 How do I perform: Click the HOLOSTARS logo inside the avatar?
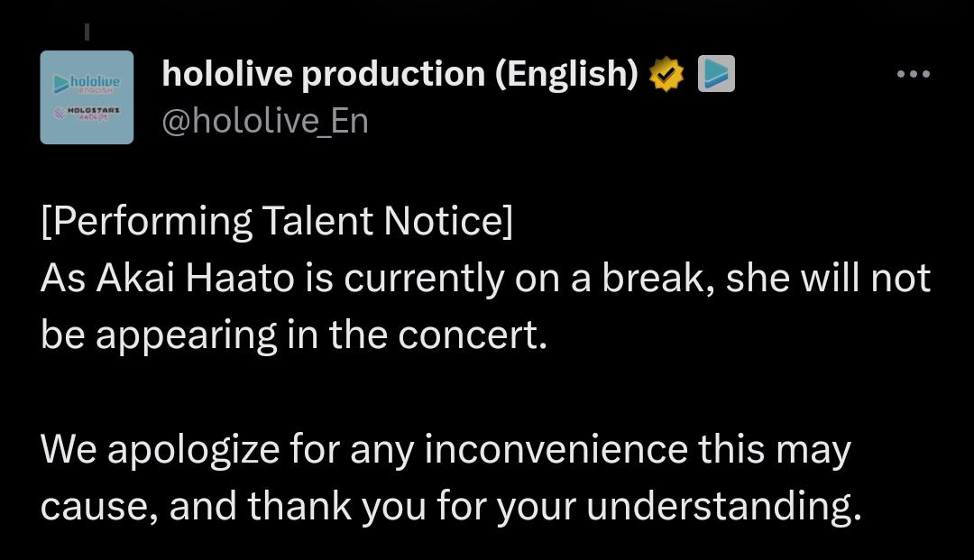87,113
